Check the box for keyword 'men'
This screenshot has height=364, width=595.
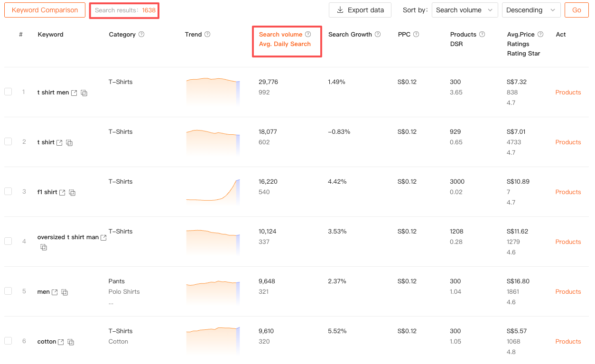(8, 291)
